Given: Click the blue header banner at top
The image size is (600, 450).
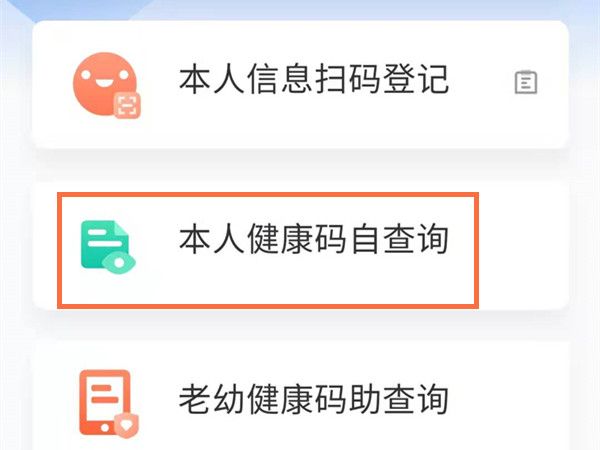Looking at the screenshot, I should point(300,10).
